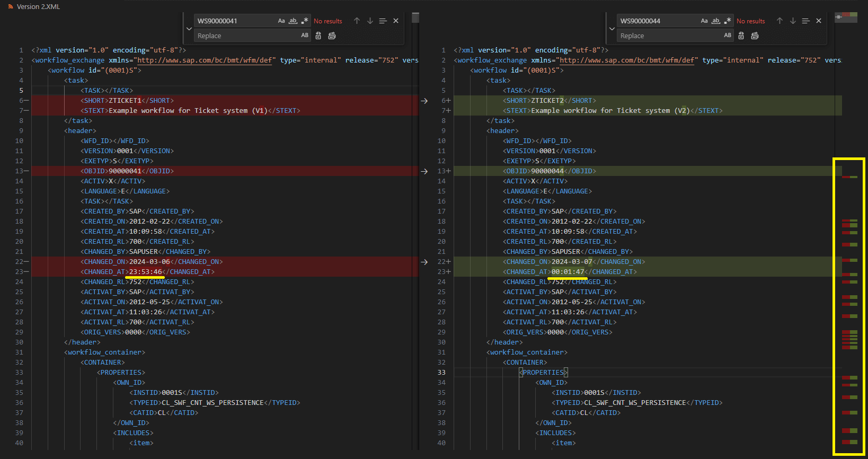This screenshot has height=459, width=868.
Task: Toggle Match Case in left find widget
Action: coord(281,21)
